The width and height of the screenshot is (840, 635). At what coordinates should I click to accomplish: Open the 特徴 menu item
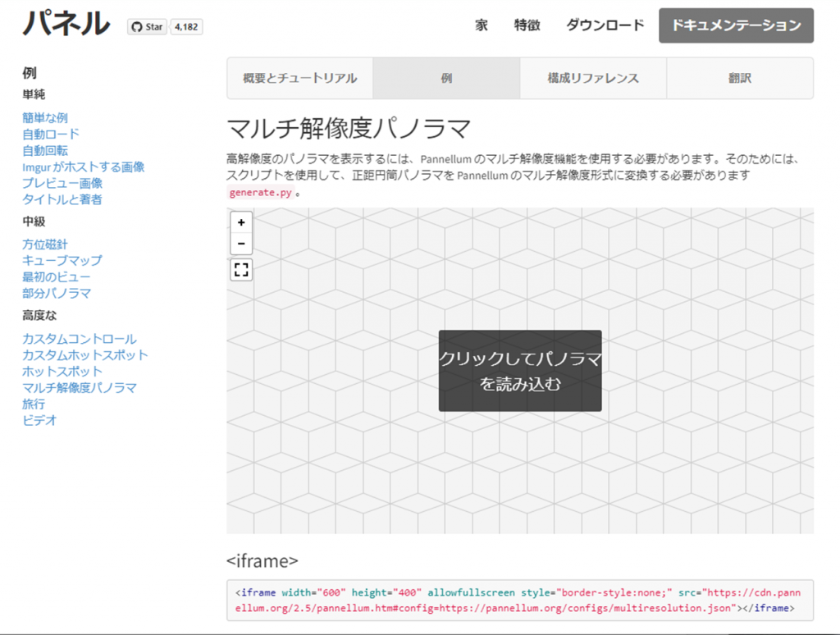526,25
